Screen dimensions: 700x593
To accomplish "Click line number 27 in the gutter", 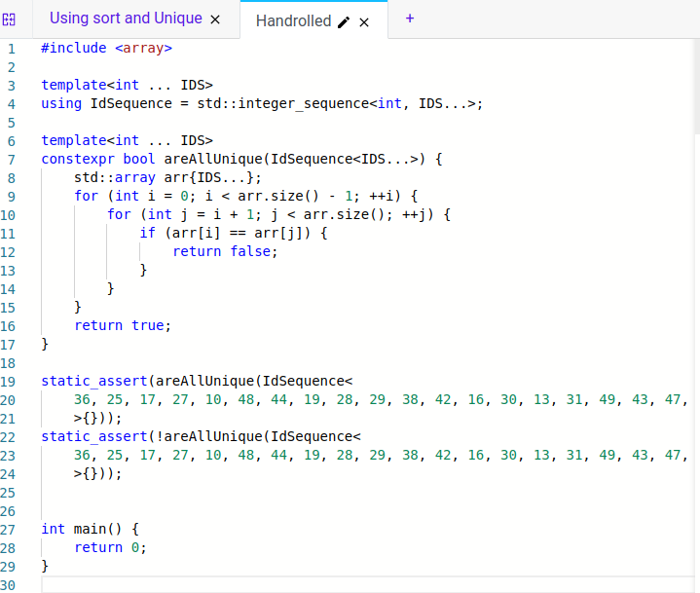I will click(x=8, y=530).
